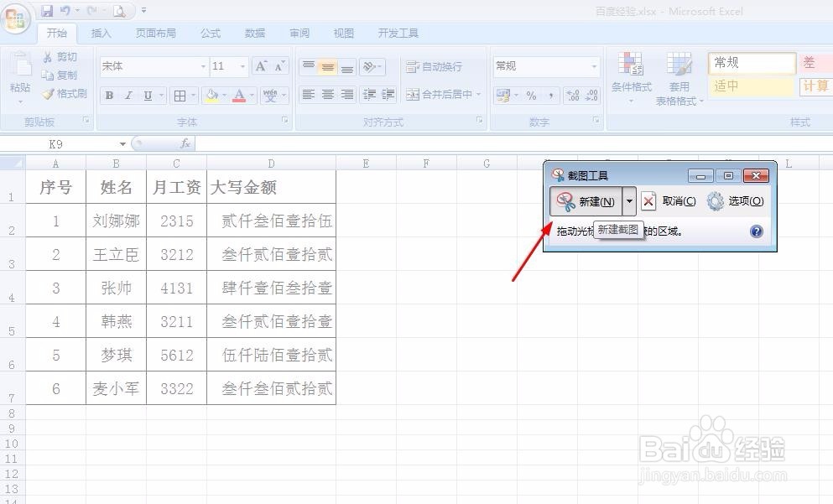Center text horizontally
Viewport: 833px width, 504px height.
coord(328,95)
